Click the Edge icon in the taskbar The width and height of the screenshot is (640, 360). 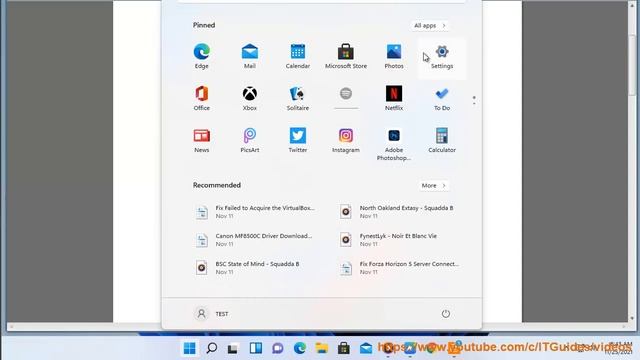click(x=300, y=348)
